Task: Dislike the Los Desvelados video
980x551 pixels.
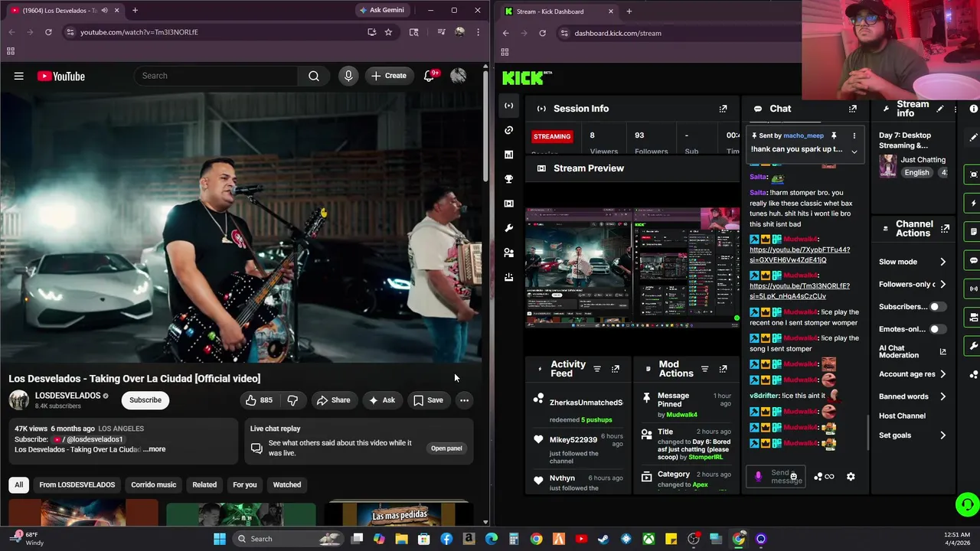Action: pos(292,400)
